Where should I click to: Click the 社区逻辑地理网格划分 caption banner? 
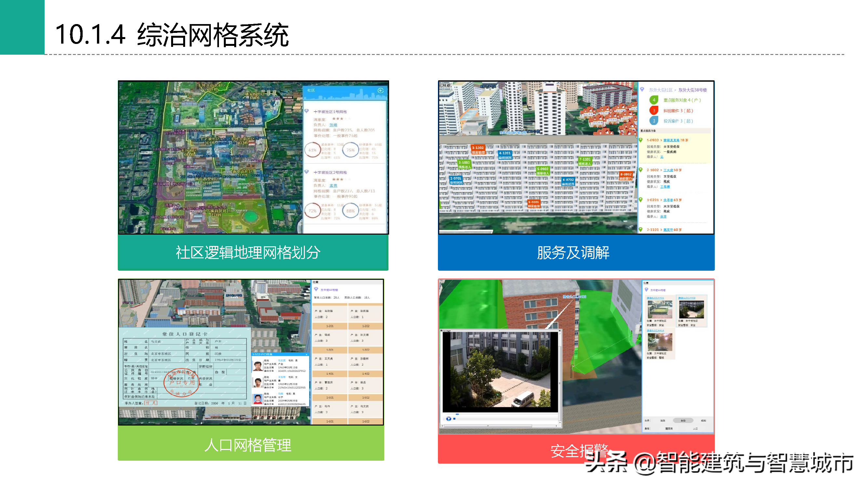pos(253,252)
